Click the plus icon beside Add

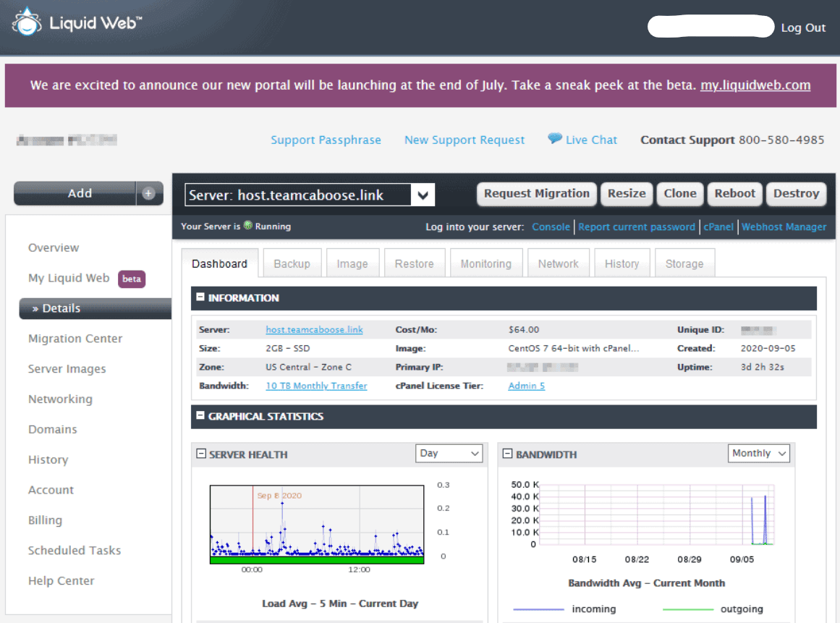(148, 193)
